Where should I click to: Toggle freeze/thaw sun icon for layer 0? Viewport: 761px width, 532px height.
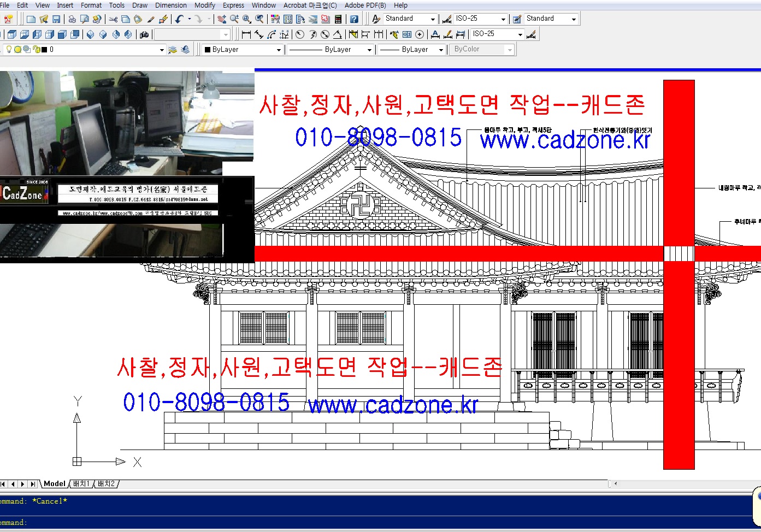[x=17, y=49]
